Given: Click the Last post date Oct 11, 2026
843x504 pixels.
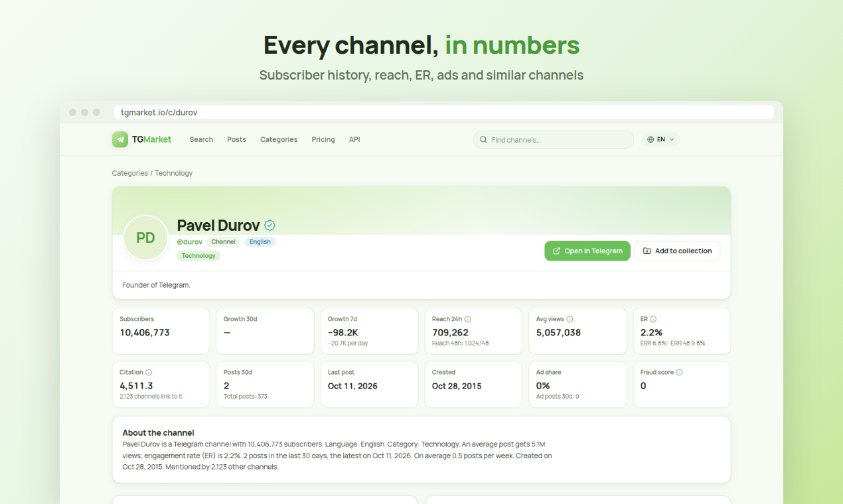Looking at the screenshot, I should pos(352,386).
